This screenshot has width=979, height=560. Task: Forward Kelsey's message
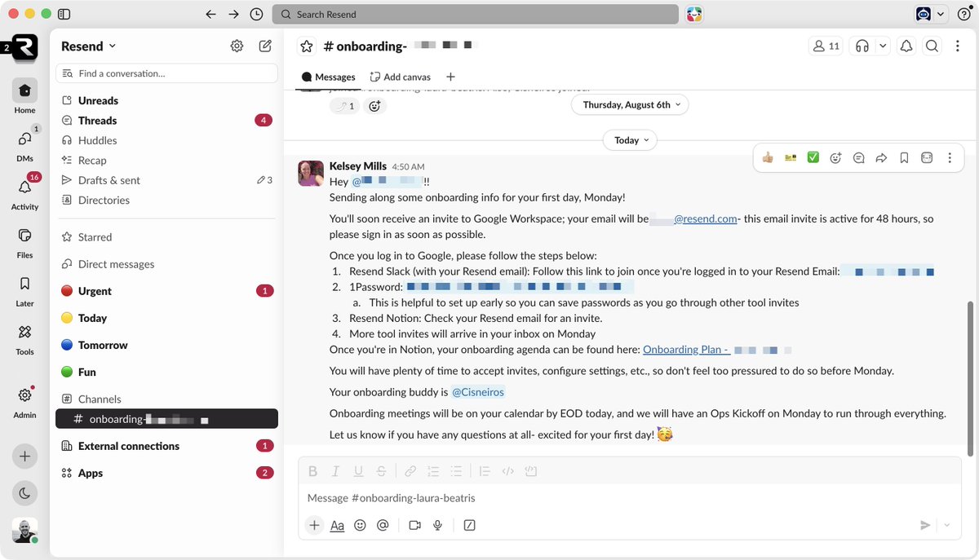click(x=881, y=158)
